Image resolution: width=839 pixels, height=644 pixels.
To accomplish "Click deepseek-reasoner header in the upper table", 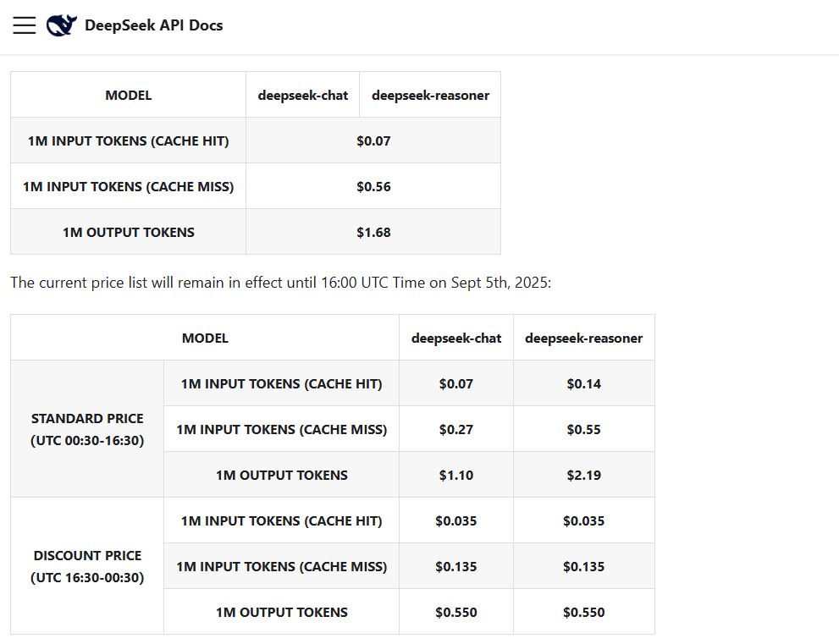I will [x=430, y=95].
